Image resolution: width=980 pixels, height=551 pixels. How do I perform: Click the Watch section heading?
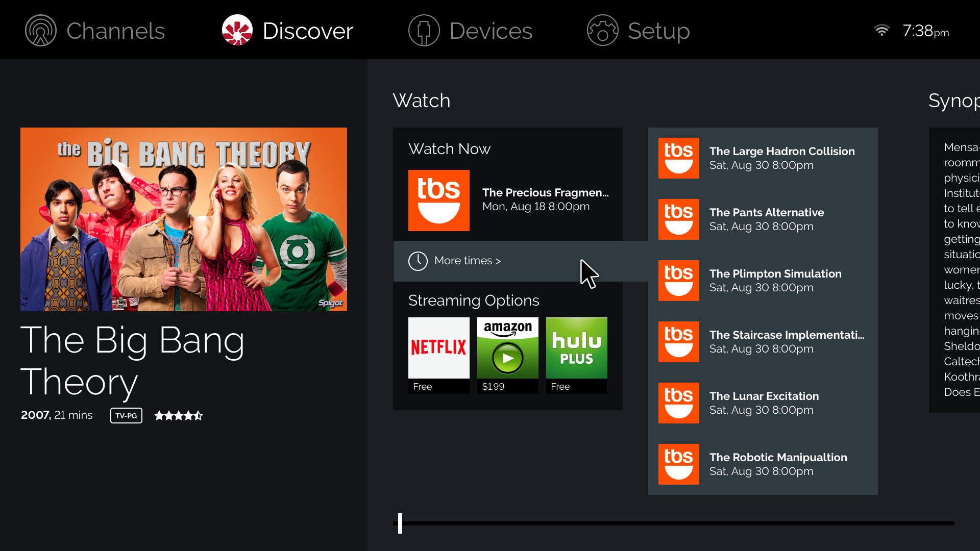coord(422,101)
